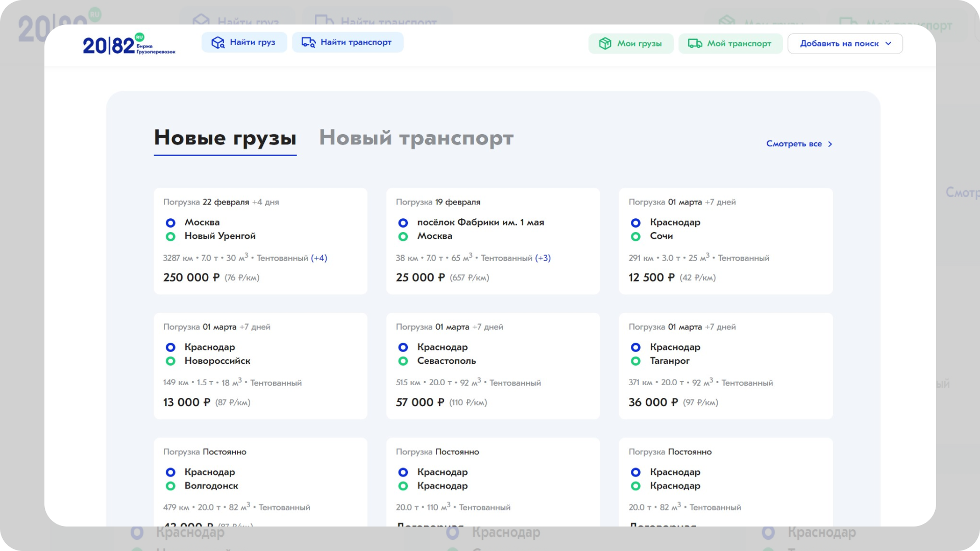This screenshot has height=551, width=980.
Task: Click the price 250 000 ₽
Action: [x=191, y=278]
